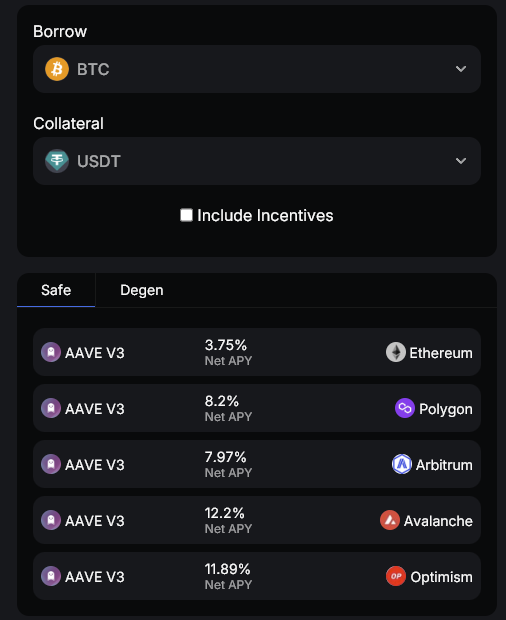Choose the 7.97% Net APY Arbitrum option

click(x=257, y=464)
